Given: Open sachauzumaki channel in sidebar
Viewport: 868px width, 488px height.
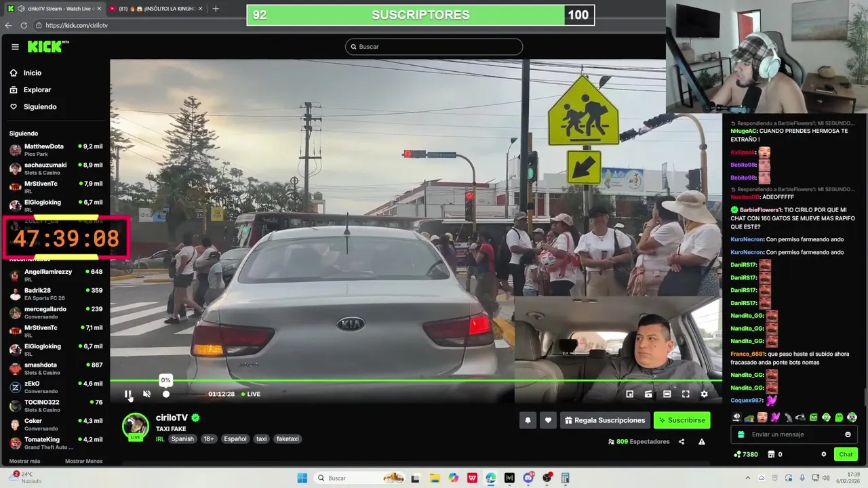Looking at the screenshot, I should pyautogui.click(x=56, y=168).
